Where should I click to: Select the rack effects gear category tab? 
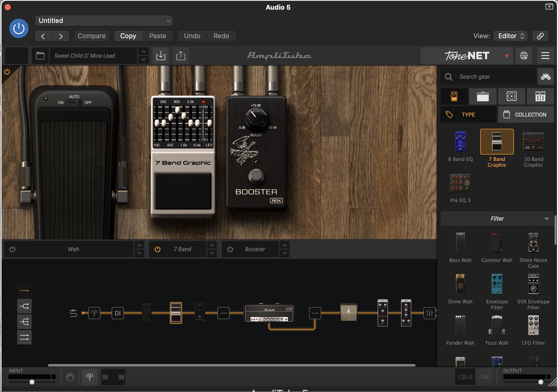[x=540, y=96]
